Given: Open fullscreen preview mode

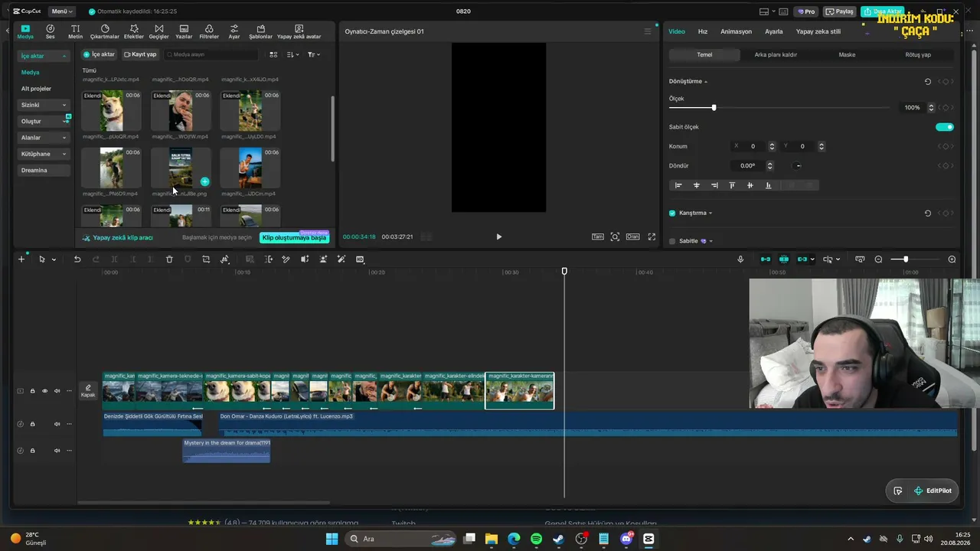Looking at the screenshot, I should [x=652, y=237].
